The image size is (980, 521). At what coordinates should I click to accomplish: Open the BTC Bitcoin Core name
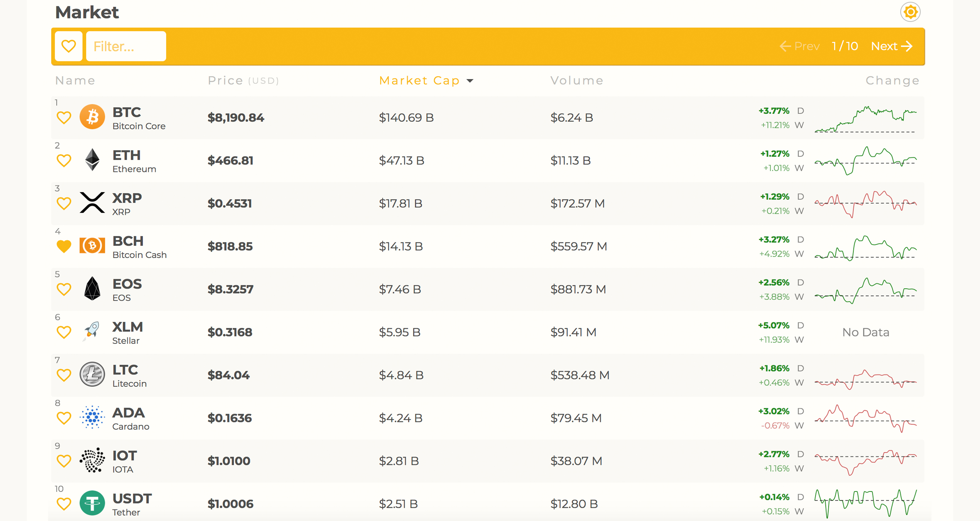139,118
